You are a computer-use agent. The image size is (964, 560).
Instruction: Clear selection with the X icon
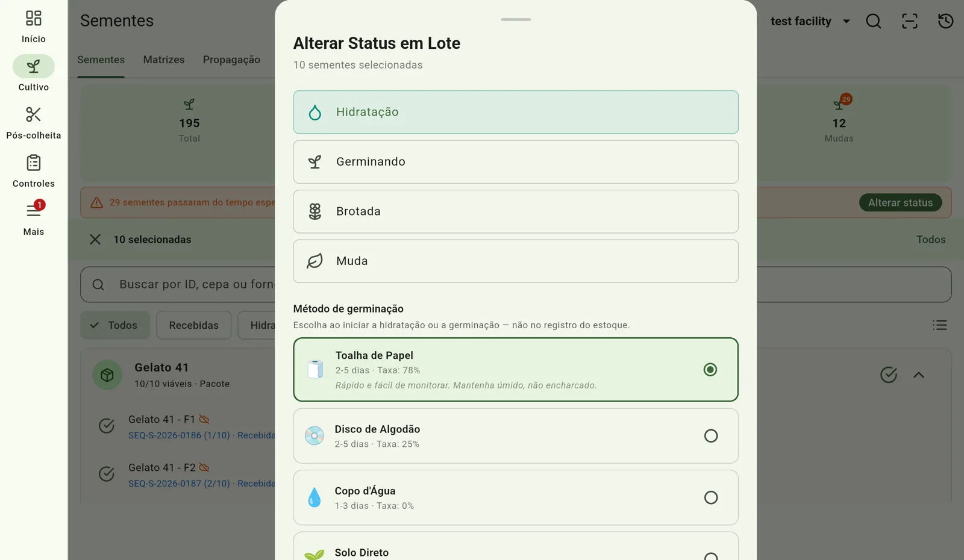tap(95, 240)
